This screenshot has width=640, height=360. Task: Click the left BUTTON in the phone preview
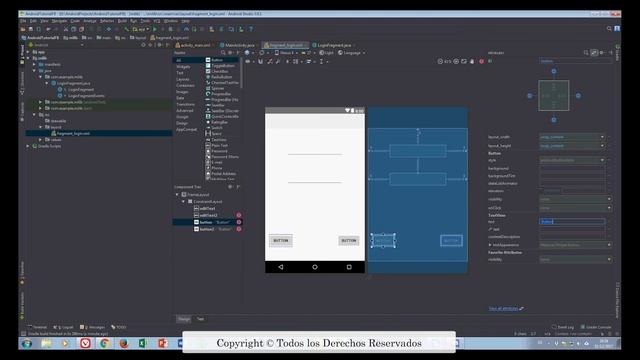[x=280, y=241]
